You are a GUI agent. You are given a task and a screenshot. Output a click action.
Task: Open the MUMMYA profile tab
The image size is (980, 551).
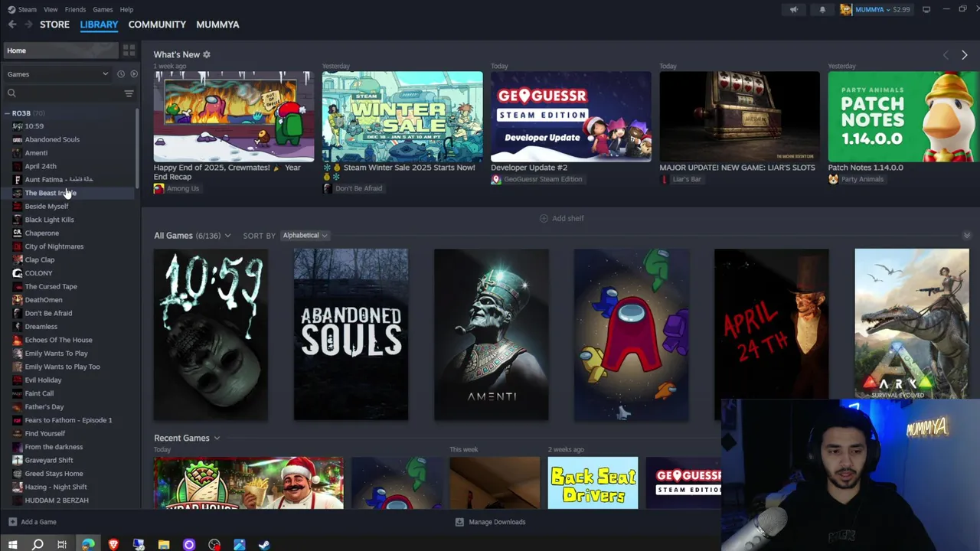pos(217,24)
